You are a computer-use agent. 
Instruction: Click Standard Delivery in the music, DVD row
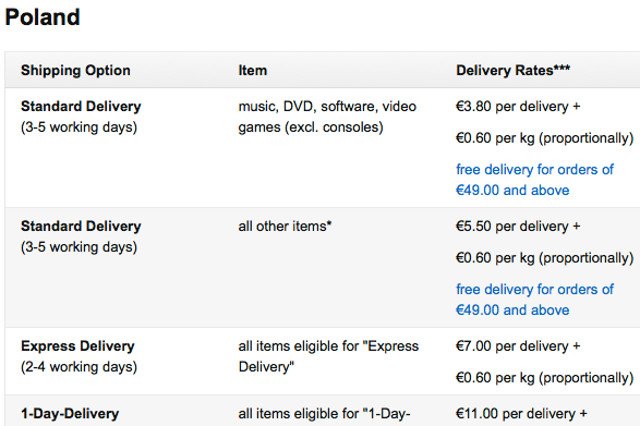pyautogui.click(x=81, y=106)
